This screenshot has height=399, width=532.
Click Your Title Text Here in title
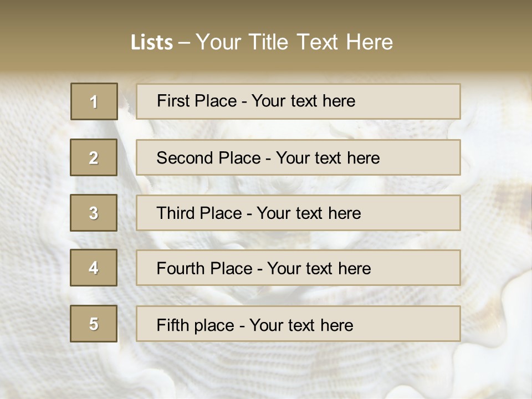pos(294,42)
